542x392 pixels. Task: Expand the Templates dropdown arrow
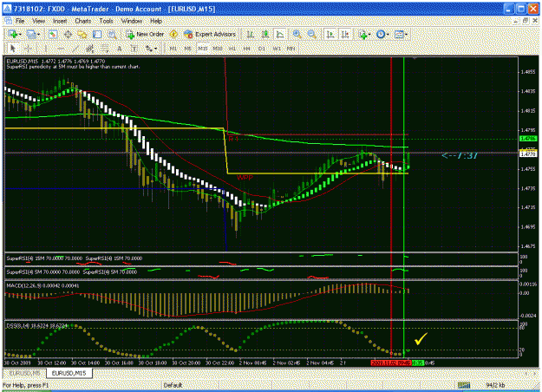point(406,34)
